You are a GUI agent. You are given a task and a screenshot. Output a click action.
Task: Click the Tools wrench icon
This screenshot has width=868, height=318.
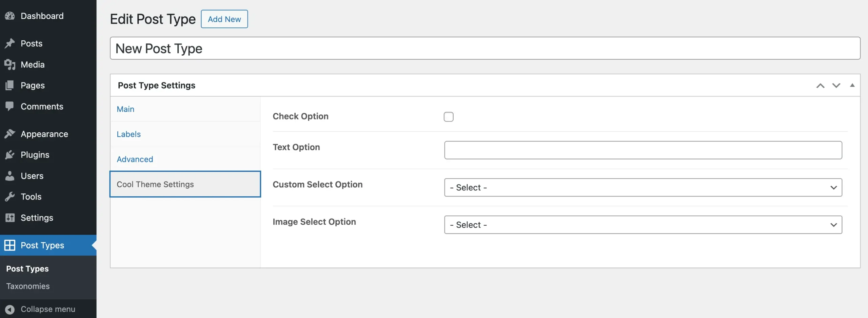(x=10, y=197)
